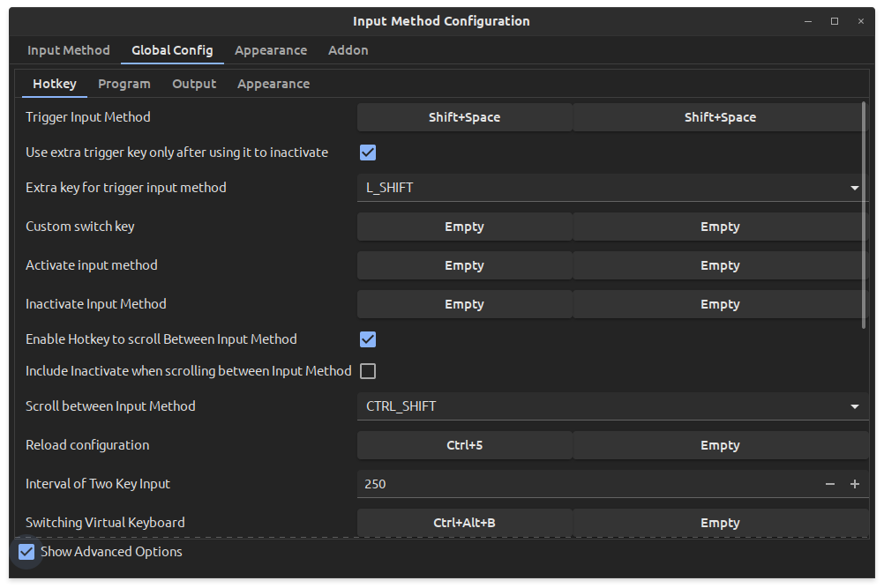Click Empty button for Switching Virtual Keyboard
Viewport: 884px width, 588px height.
720,523
